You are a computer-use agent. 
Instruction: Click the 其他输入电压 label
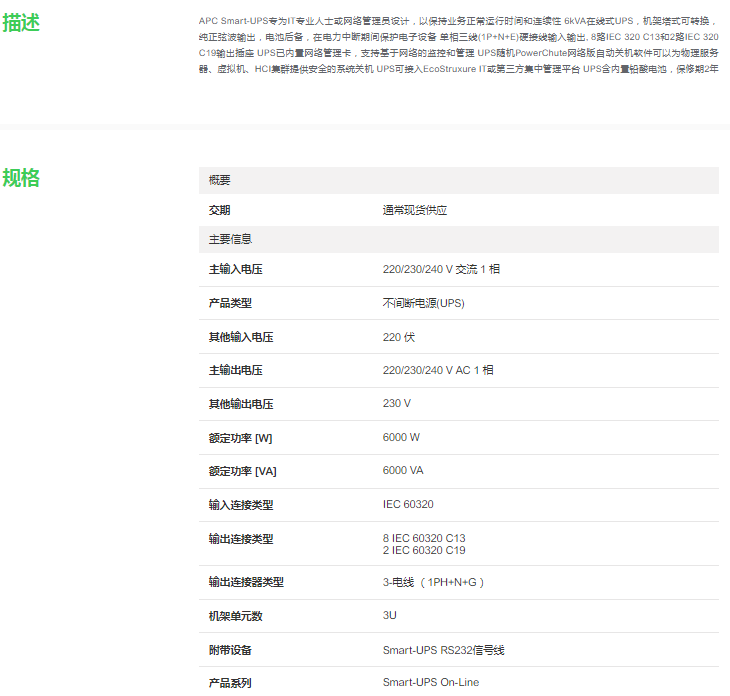pos(240,337)
